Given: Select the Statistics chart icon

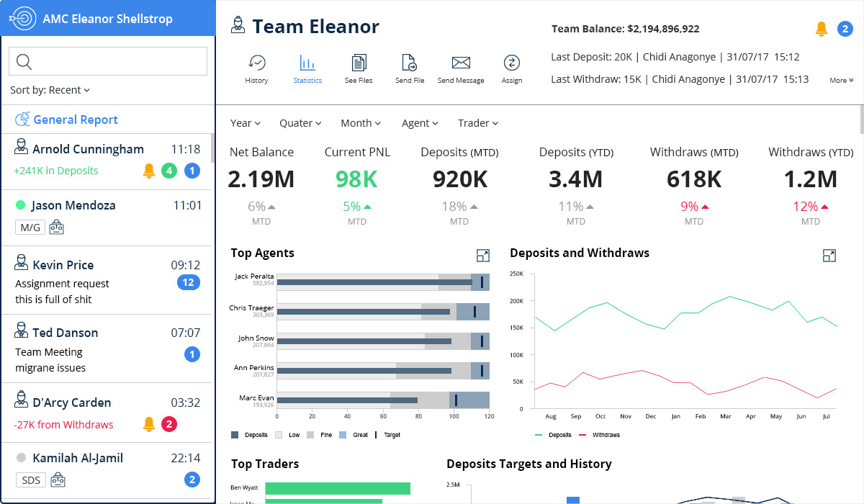Looking at the screenshot, I should (x=307, y=63).
